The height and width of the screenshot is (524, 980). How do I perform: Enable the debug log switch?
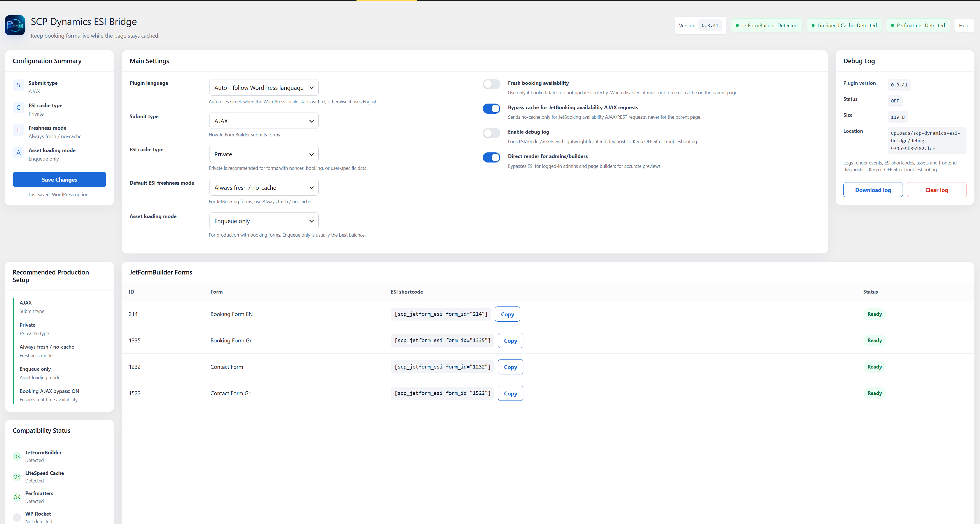tap(491, 133)
